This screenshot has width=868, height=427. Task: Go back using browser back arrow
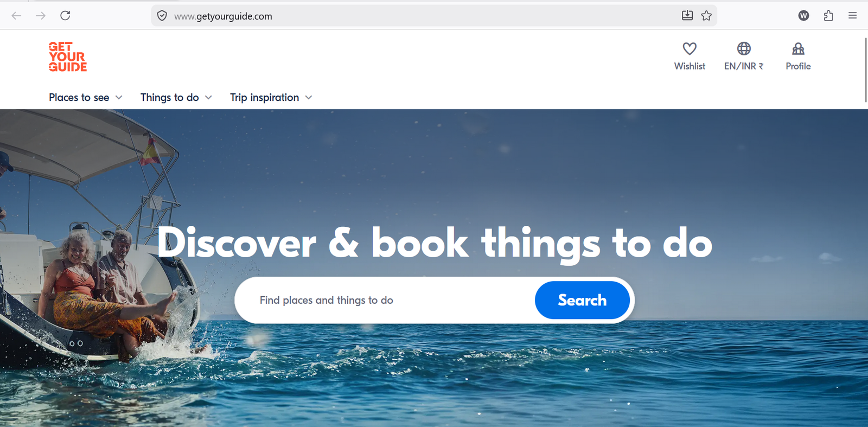pyautogui.click(x=16, y=16)
